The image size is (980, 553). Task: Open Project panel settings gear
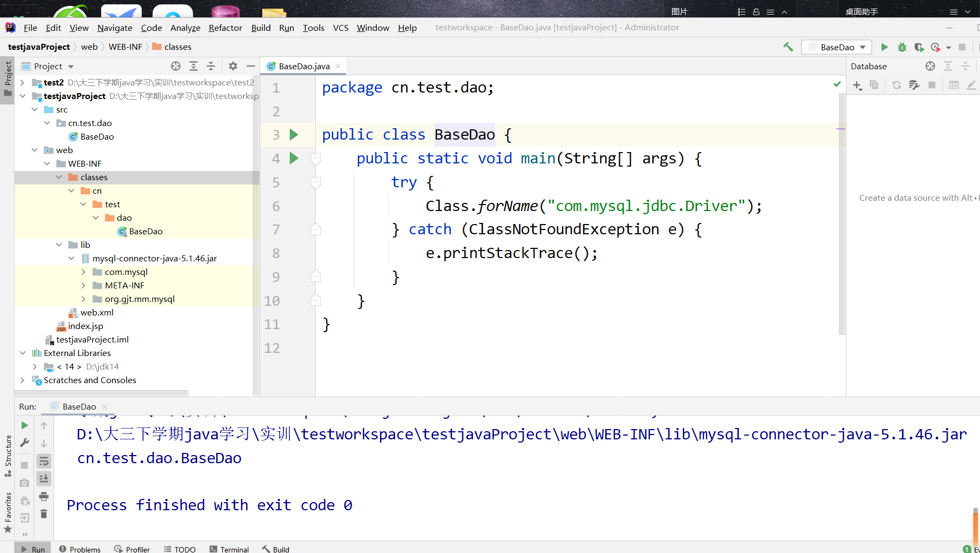(x=233, y=66)
